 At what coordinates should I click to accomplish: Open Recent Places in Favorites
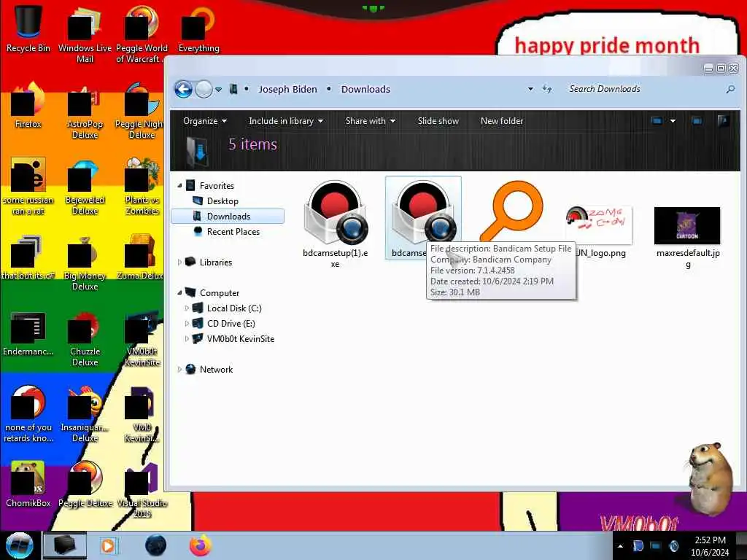pyautogui.click(x=233, y=231)
